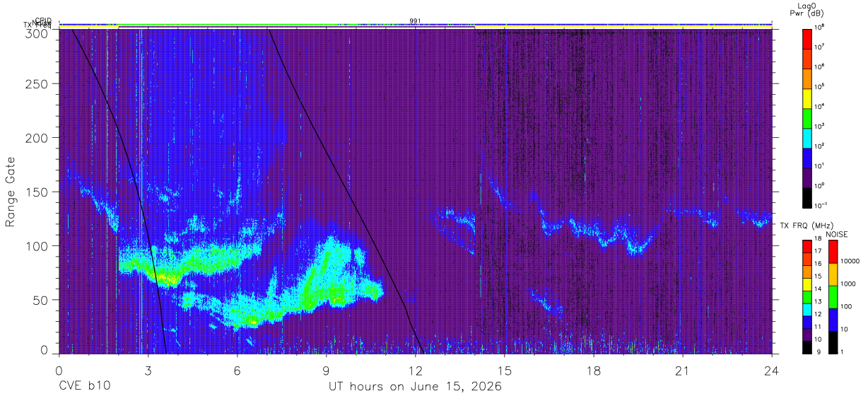
Task: Click the '150' range gate tick label
Action: 35,192
